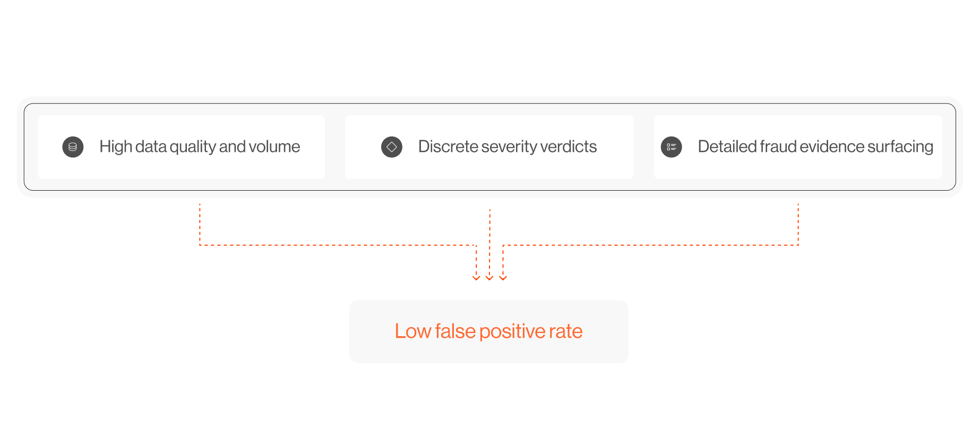Click the diamond icon beside Discrete severity verdicts

(x=392, y=147)
